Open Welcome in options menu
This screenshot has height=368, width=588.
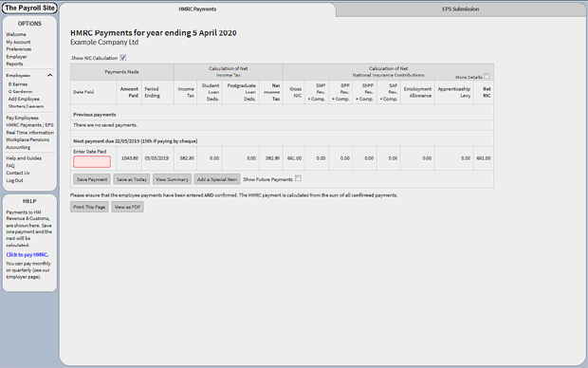point(16,34)
